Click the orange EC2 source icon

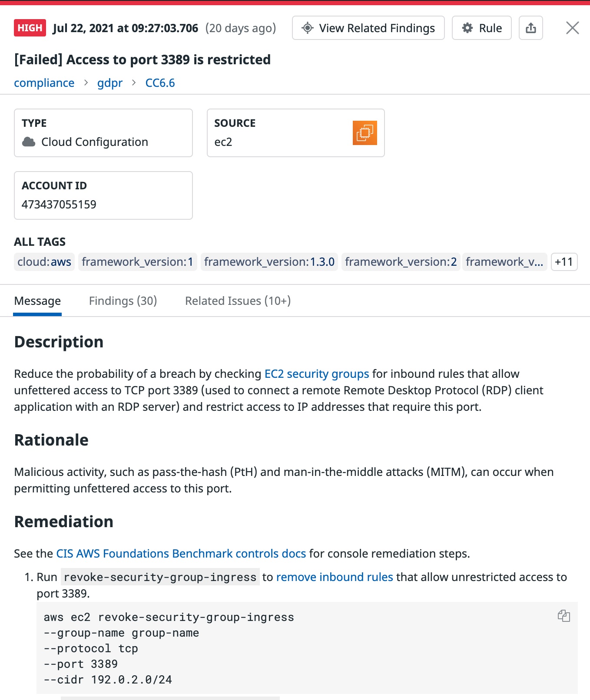365,133
